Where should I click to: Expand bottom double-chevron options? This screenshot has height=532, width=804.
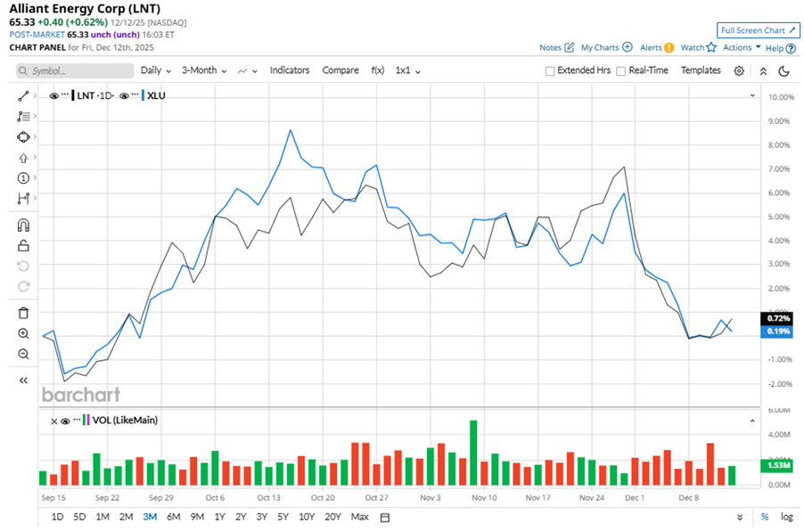point(740,518)
